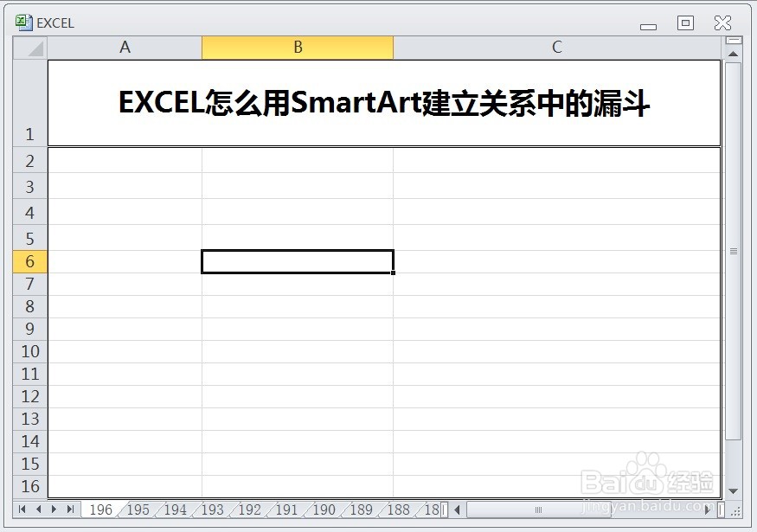Select column C header

556,48
